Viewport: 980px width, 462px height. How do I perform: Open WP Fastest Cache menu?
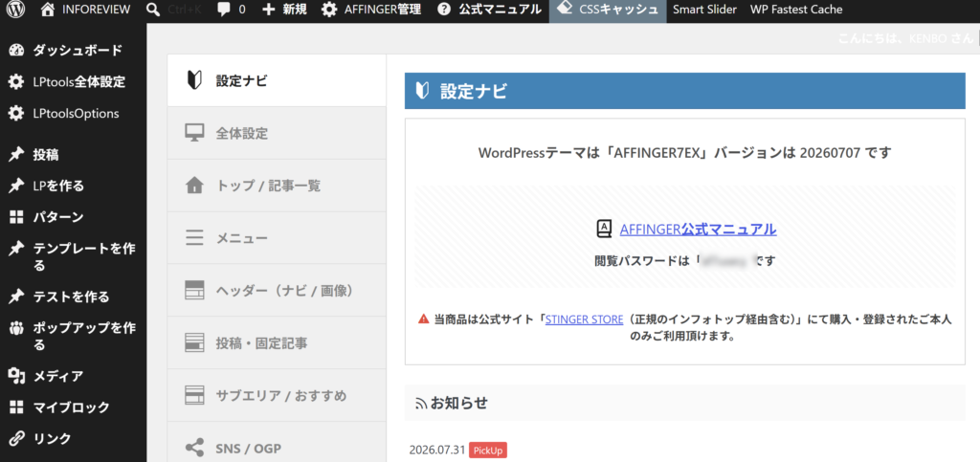click(x=796, y=10)
